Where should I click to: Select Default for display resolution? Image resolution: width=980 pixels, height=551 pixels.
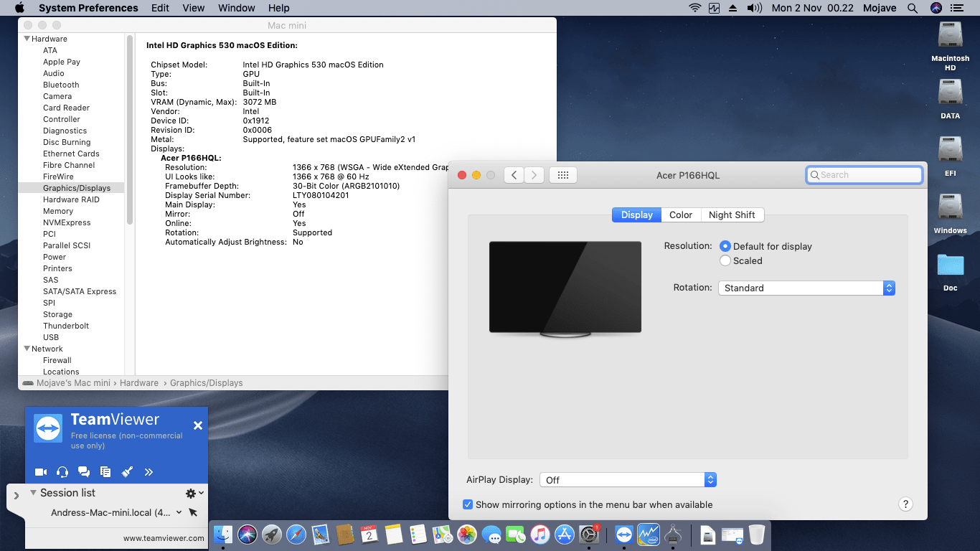click(725, 246)
